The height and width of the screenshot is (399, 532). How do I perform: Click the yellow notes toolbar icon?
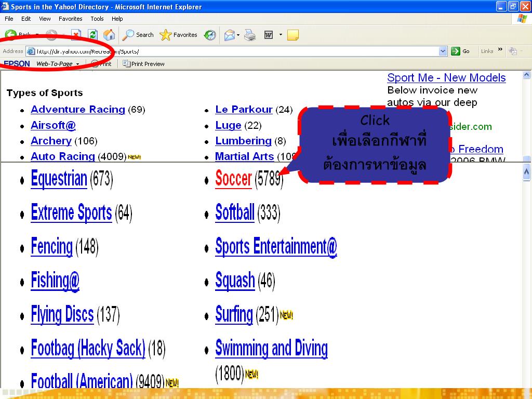coord(293,35)
